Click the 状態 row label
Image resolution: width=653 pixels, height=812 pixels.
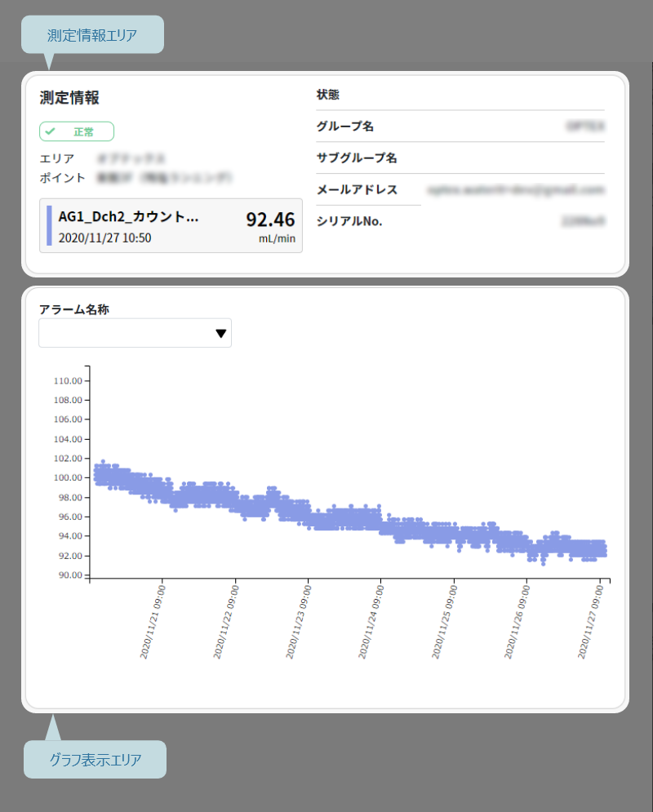328,95
